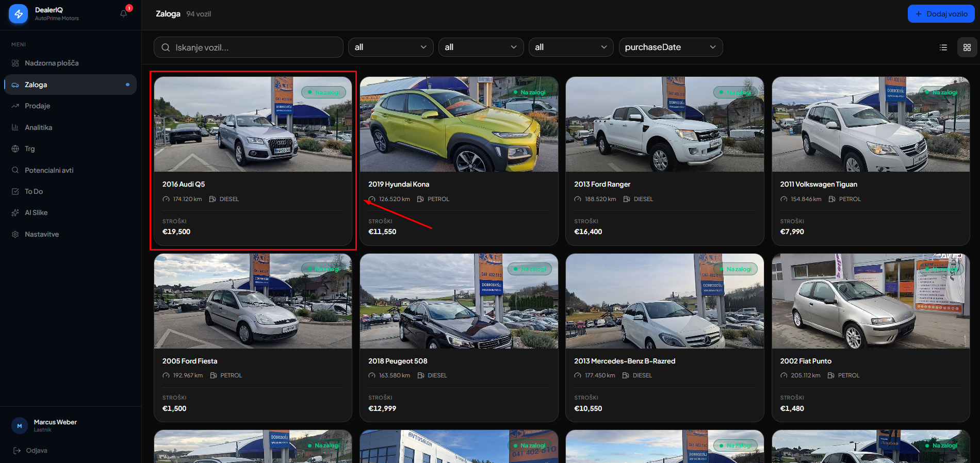Click the Trg globe icon
Viewport: 980px width, 463px height.
click(x=15, y=148)
